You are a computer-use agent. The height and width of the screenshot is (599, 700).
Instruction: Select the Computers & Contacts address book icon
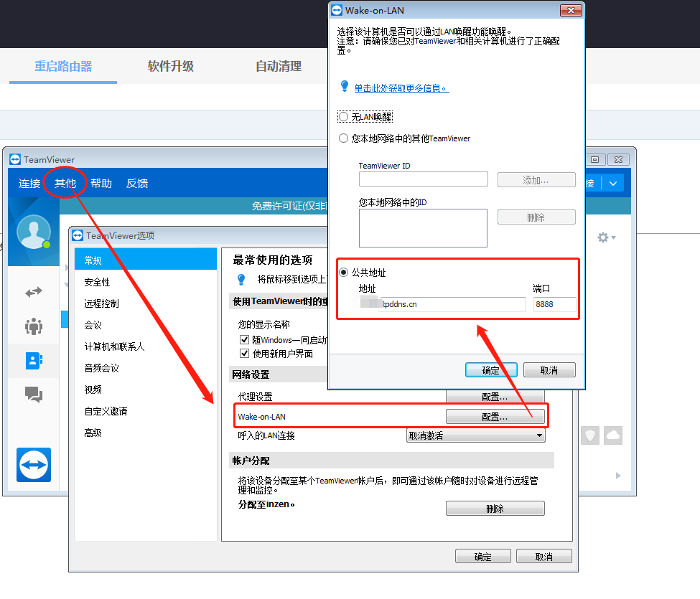click(34, 361)
